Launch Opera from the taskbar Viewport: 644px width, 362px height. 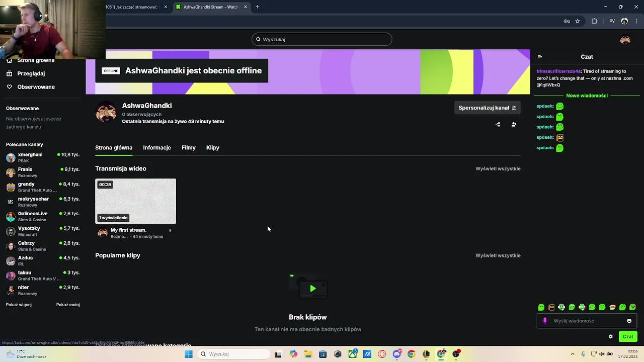382,354
